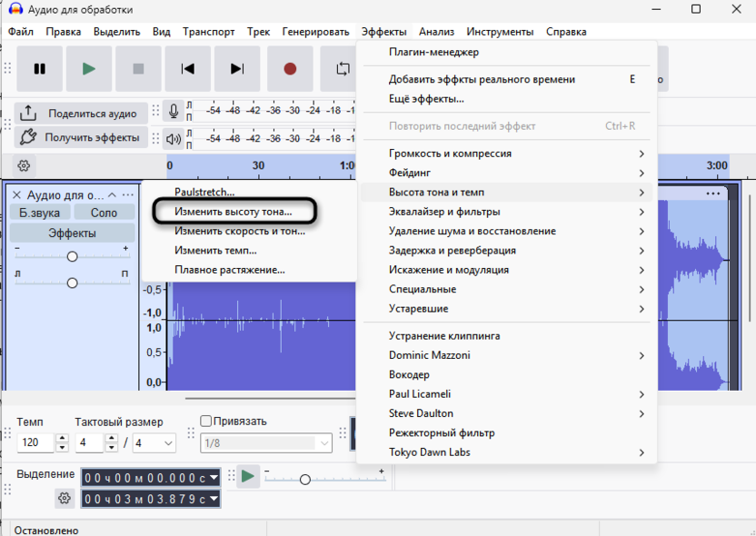Start recording with the red Record button
Screen dimensions: 756x536
290,69
